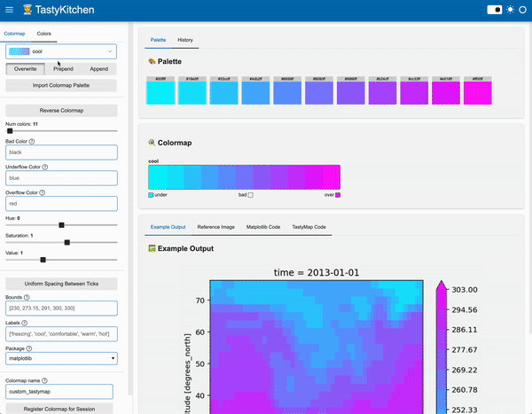Screen dimensions: 532x414
Task: Click the help icon beside Underflow Color
Action: (x=45, y=166)
